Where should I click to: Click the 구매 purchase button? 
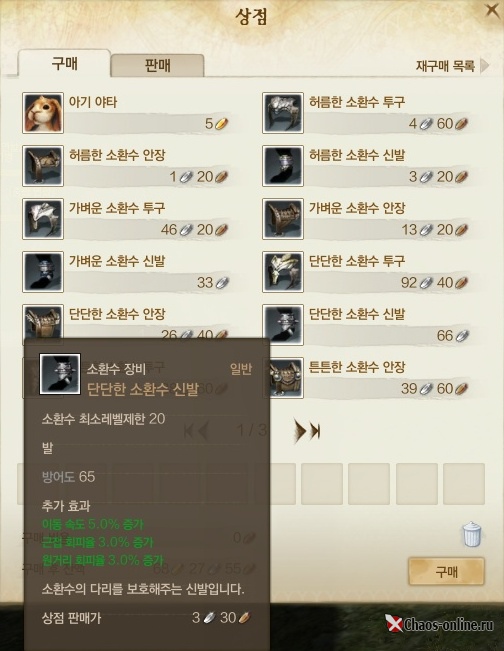point(446,572)
